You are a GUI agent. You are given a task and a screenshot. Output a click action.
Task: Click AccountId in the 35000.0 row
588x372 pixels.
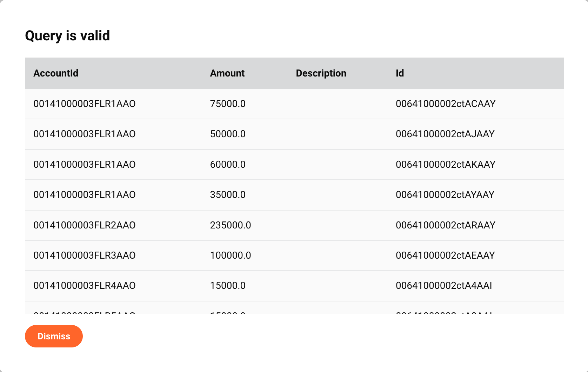[85, 195]
